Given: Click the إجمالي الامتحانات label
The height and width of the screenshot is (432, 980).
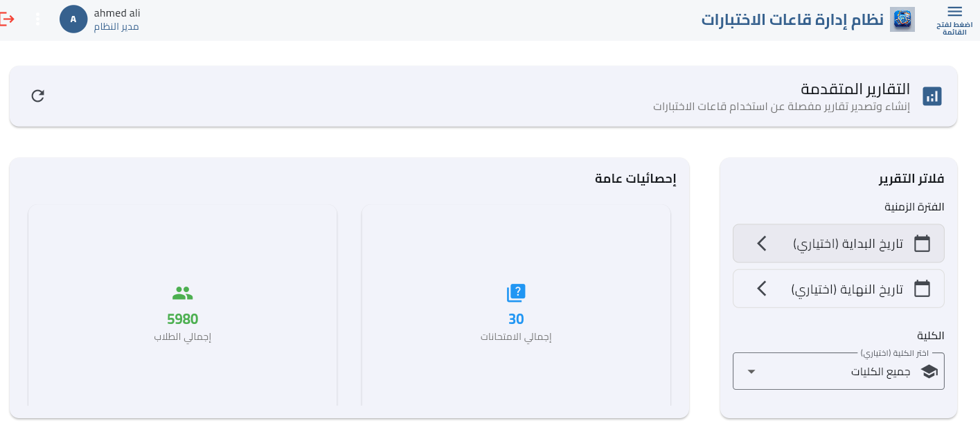Looking at the screenshot, I should [x=516, y=337].
